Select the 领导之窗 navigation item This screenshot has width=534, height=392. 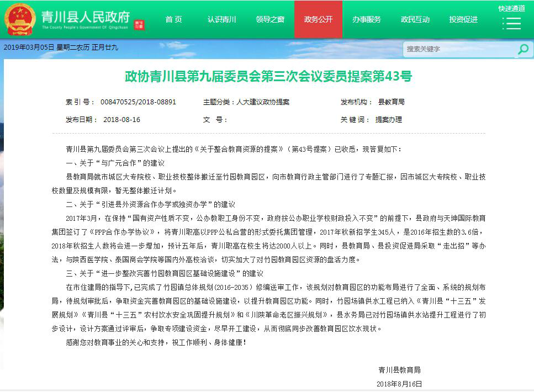click(x=270, y=19)
